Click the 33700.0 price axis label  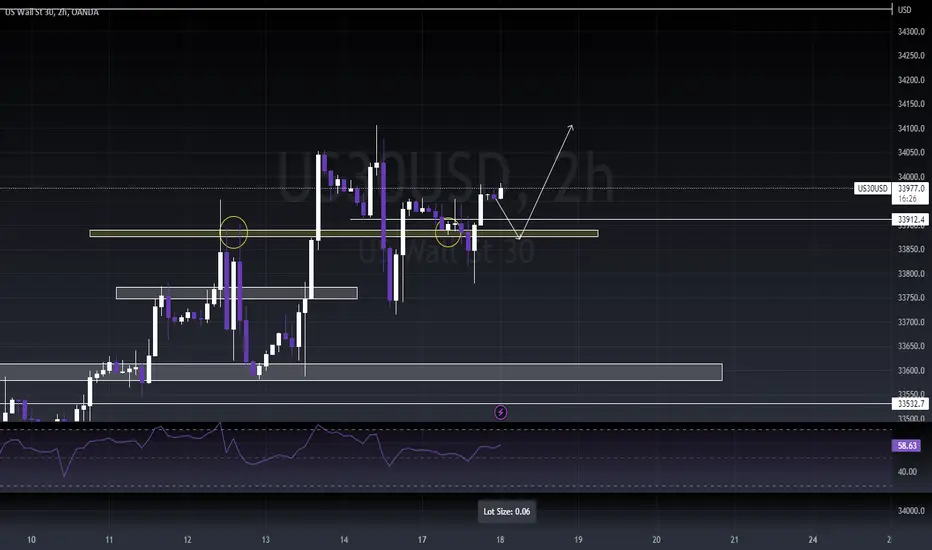tap(911, 322)
